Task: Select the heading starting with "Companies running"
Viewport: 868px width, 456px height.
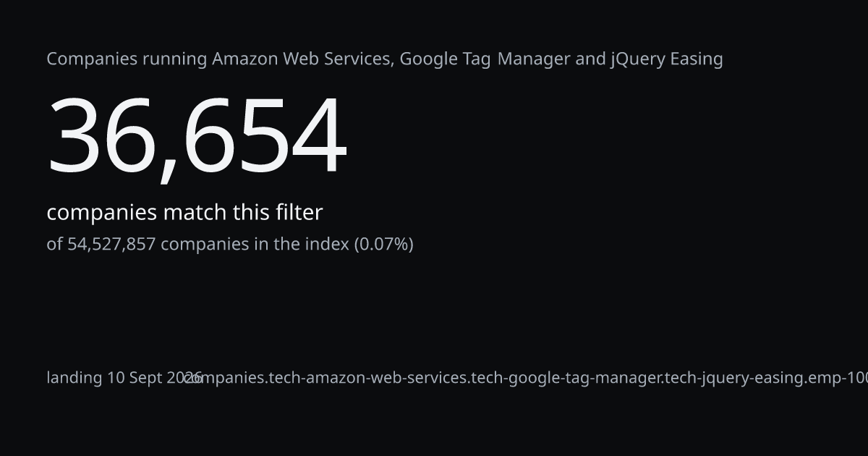Action: [385, 59]
